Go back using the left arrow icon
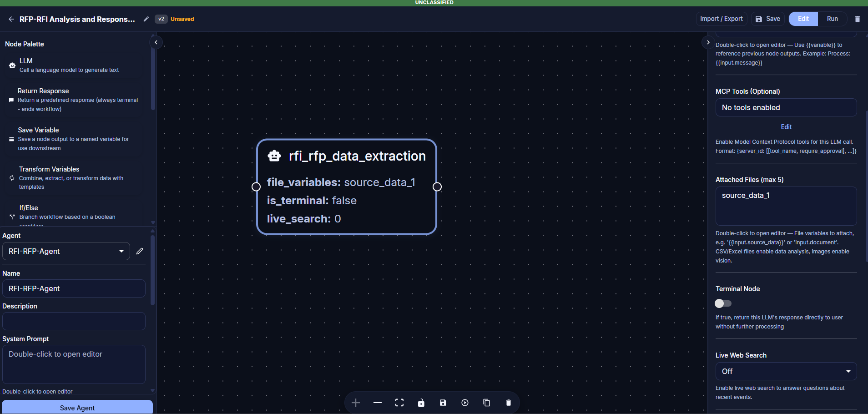The height and width of the screenshot is (414, 868). [11, 19]
